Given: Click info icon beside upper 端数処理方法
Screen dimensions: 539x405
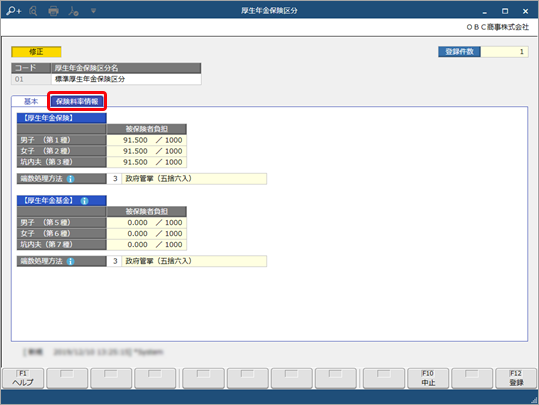Looking at the screenshot, I should [x=70, y=179].
